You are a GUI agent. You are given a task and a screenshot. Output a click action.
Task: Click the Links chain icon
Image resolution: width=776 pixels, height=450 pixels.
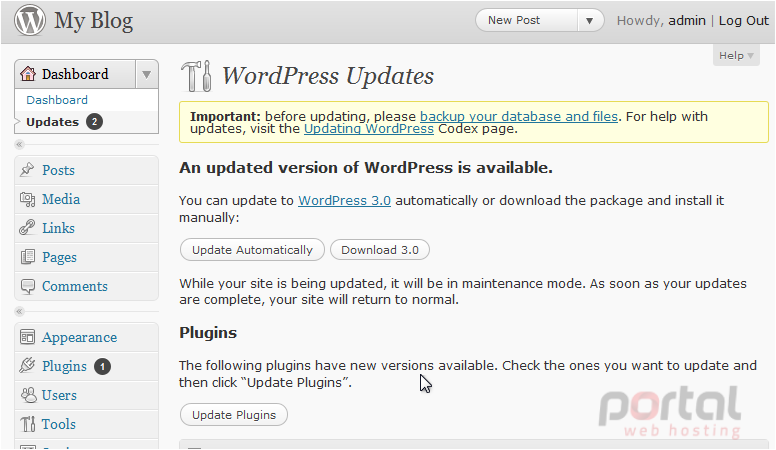click(27, 228)
